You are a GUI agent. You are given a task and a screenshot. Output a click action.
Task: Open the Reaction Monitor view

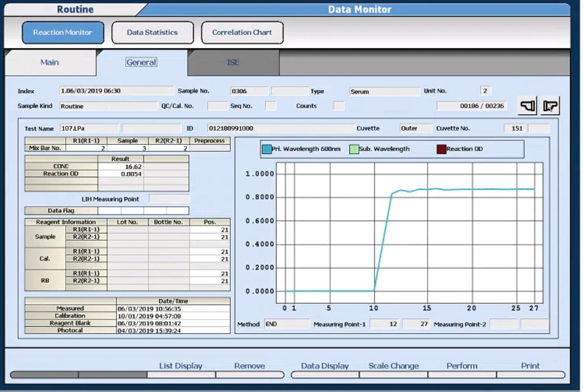[x=63, y=33]
